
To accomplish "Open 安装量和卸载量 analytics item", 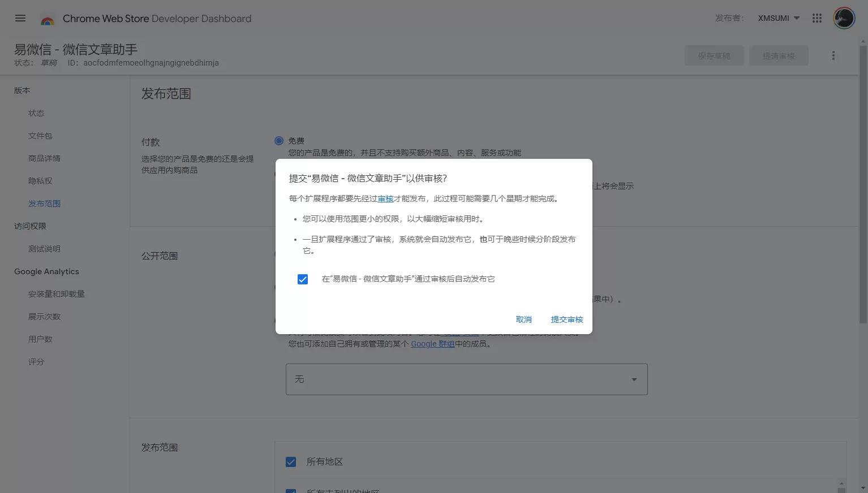I will tap(57, 294).
